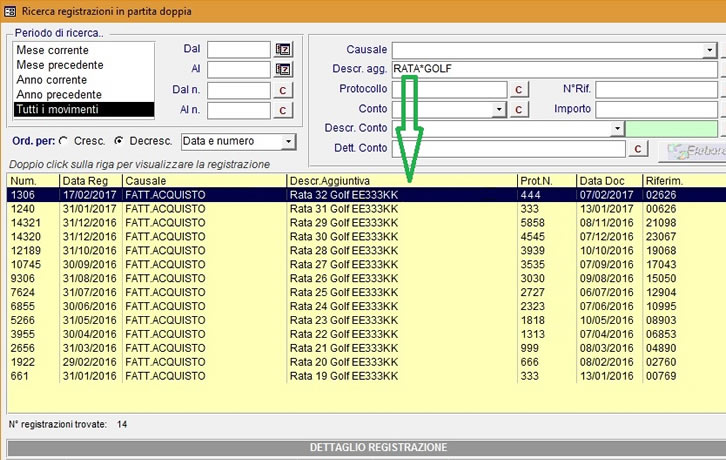Image resolution: width=726 pixels, height=460 pixels.
Task: Select row Rata 26 Golf EE333KK
Action: [367, 278]
